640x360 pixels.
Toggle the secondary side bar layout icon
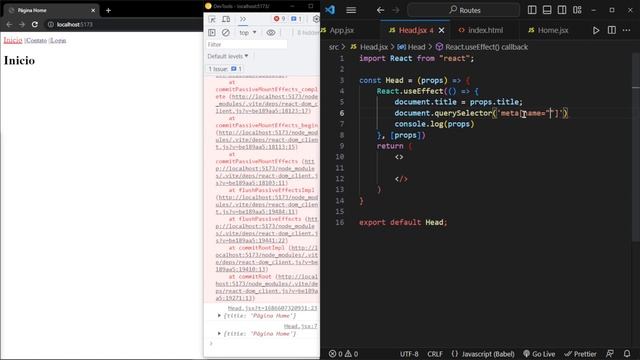(x=562, y=10)
